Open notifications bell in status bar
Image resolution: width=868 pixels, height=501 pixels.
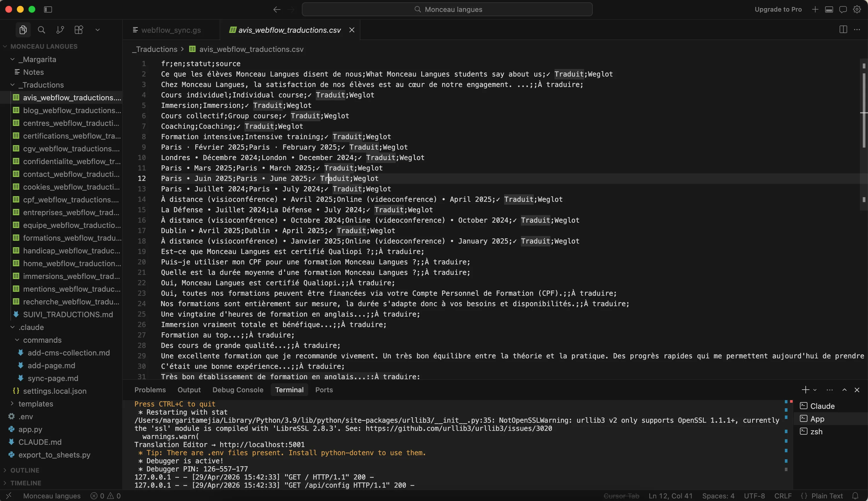click(x=855, y=495)
